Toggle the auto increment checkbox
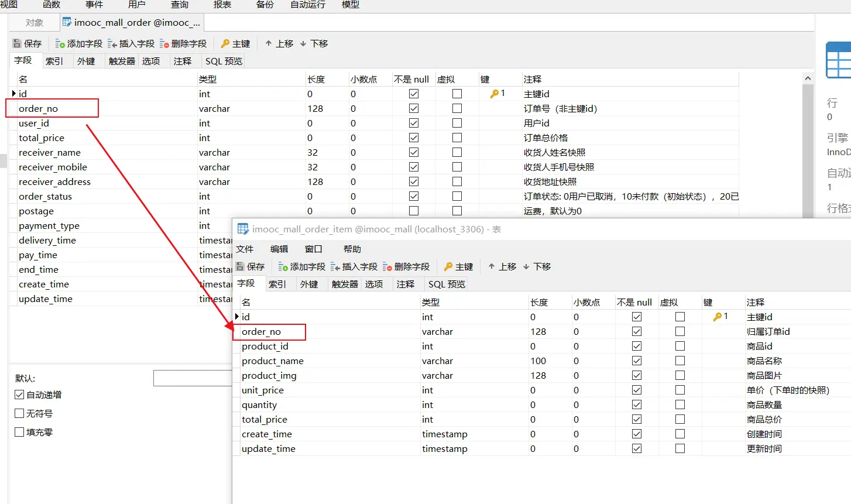 [19, 395]
